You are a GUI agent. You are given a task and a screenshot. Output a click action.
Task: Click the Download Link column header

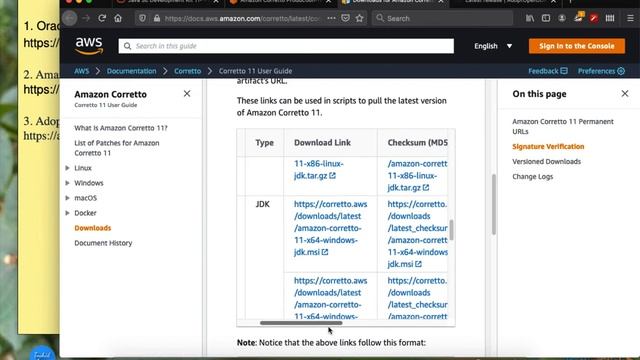[x=322, y=142]
